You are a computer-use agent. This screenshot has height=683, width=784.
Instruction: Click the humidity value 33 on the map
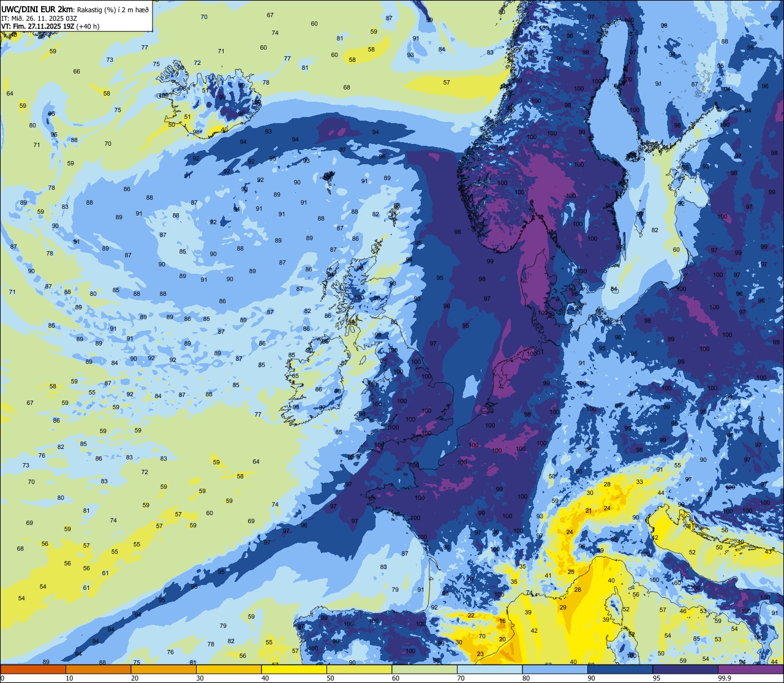coord(639,481)
